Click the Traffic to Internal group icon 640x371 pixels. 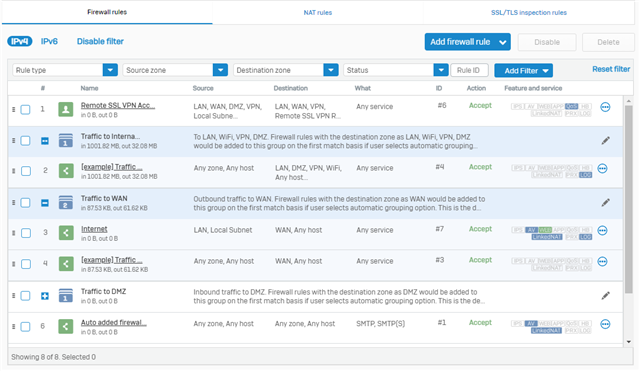point(66,140)
